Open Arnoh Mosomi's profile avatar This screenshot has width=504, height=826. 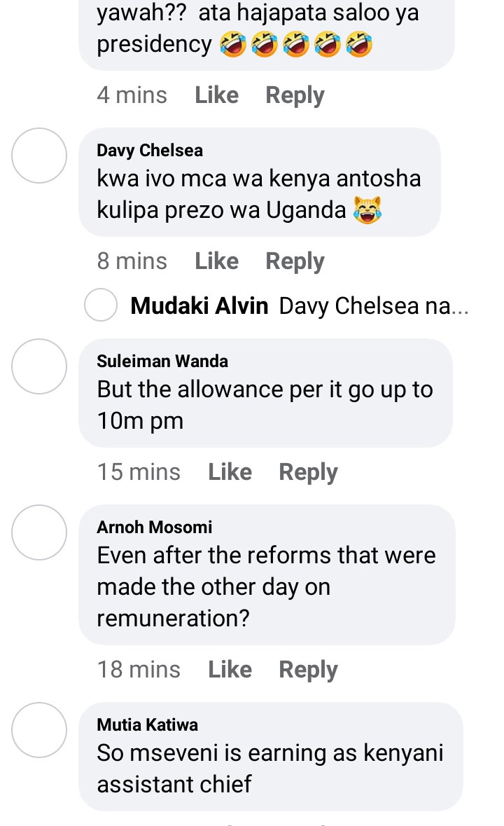tap(39, 532)
